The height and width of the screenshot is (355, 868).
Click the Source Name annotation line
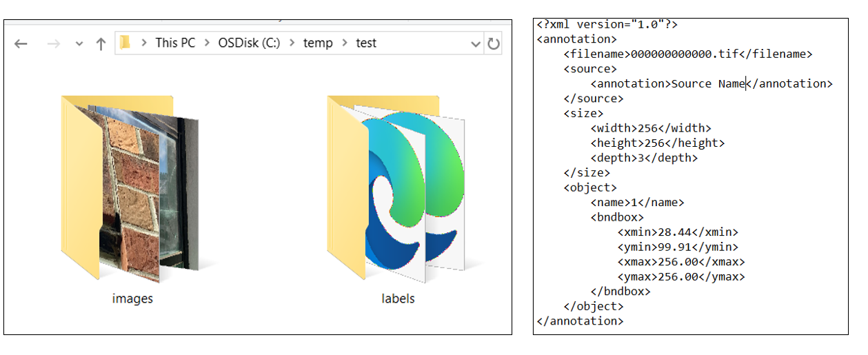[x=711, y=83]
